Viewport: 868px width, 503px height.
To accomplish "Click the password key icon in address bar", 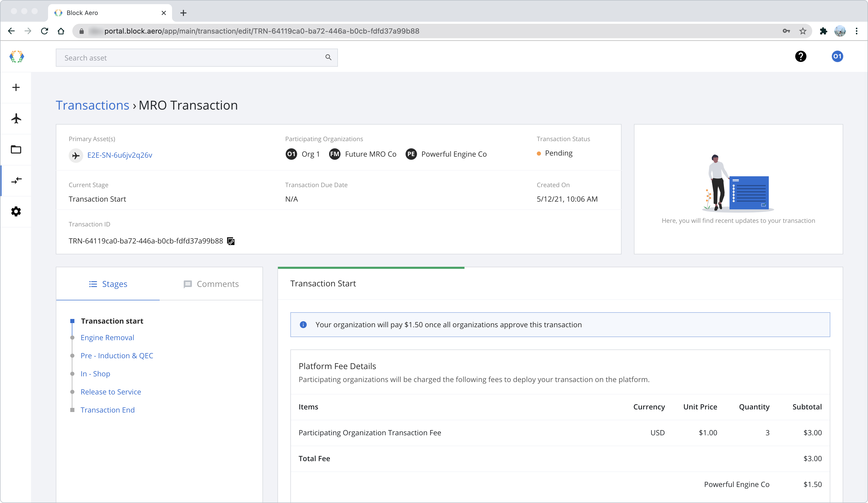I will tap(786, 31).
